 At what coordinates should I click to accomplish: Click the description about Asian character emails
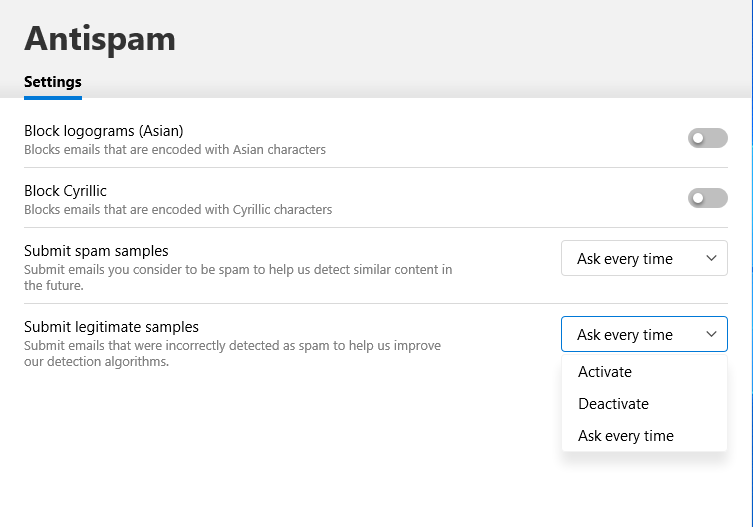click(175, 150)
